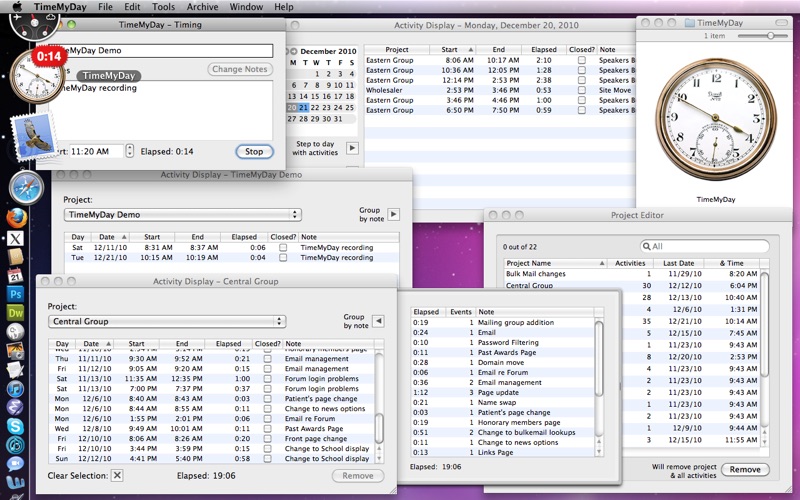Open iPhoto from the dock

[x=15, y=351]
